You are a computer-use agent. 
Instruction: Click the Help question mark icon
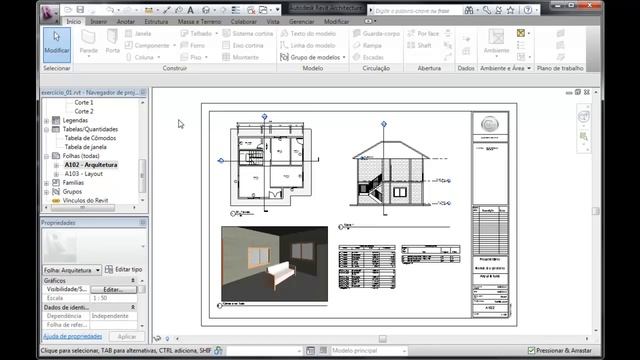[x=528, y=10]
